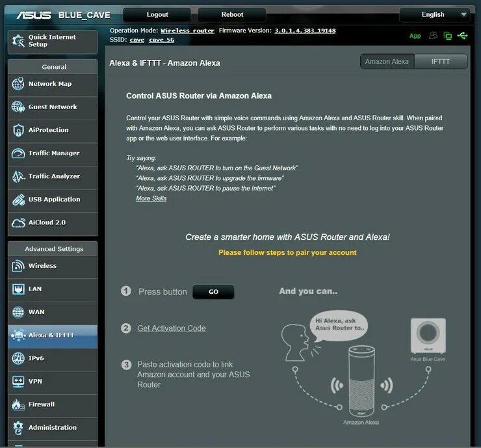Click the IPv6 icon
The width and height of the screenshot is (481, 448).
[18, 358]
